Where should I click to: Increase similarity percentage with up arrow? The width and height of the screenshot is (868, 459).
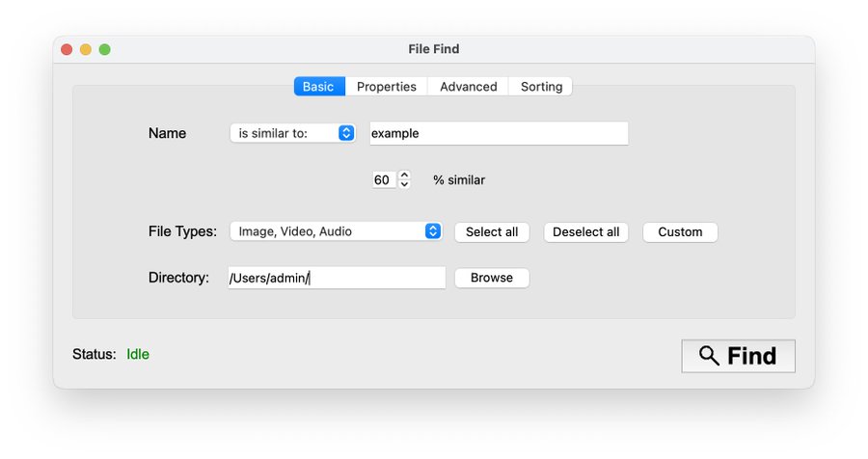point(404,175)
